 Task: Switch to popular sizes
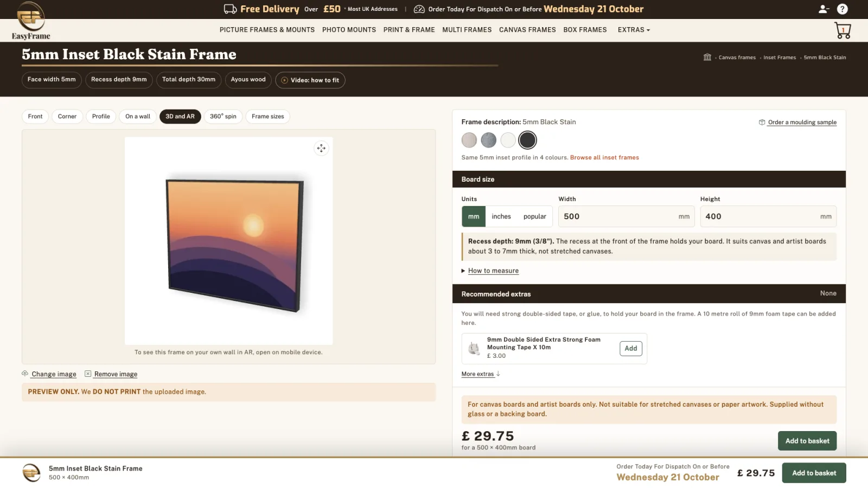(535, 216)
